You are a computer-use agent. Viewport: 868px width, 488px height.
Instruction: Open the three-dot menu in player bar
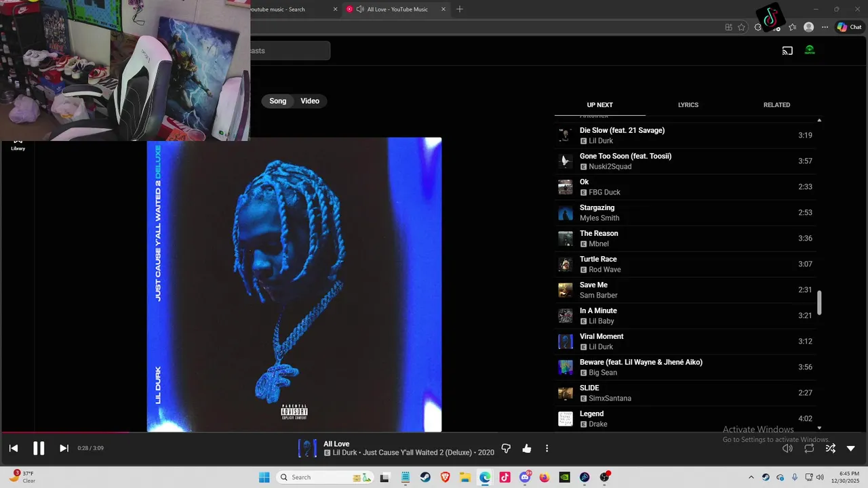pyautogui.click(x=547, y=448)
